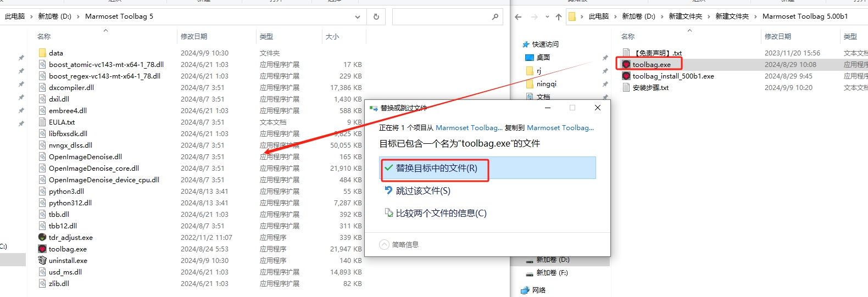Expand 简略信息 in the dialog
Viewport: 868px width, 297px height.
399,244
